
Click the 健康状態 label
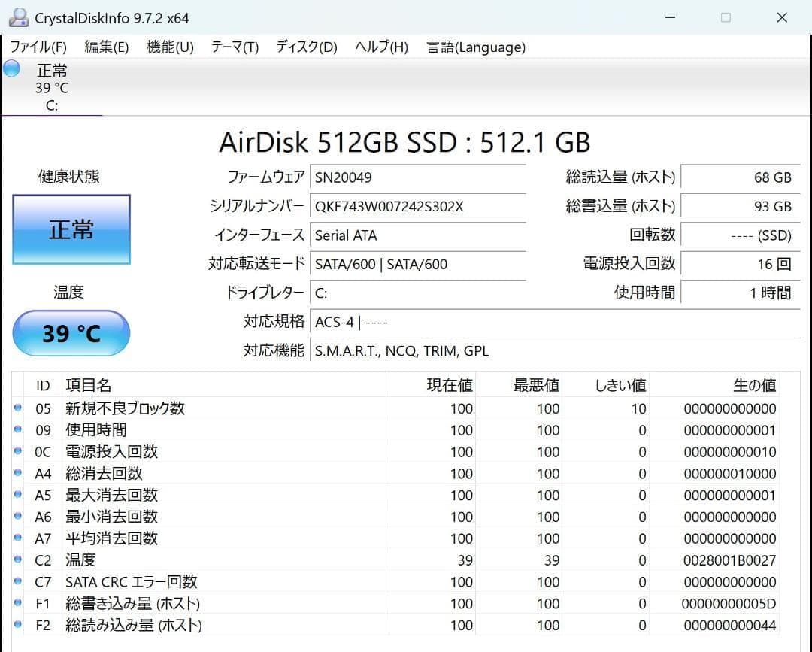68,177
